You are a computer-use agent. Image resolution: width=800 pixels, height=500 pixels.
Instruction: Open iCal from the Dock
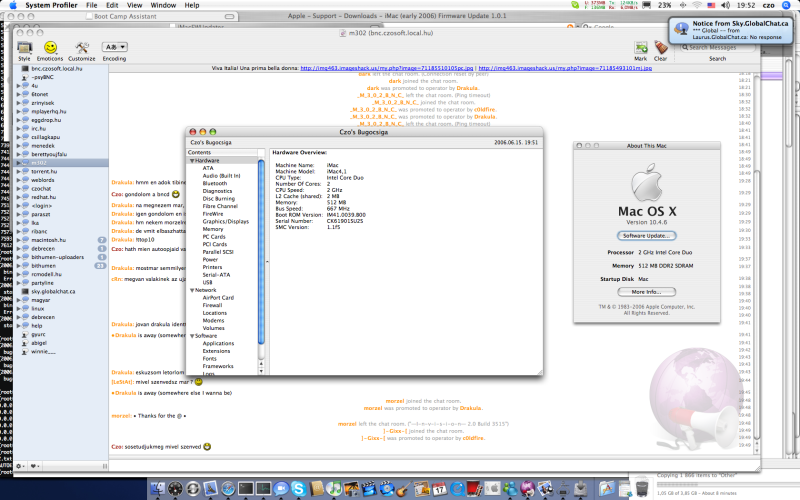(x=439, y=489)
